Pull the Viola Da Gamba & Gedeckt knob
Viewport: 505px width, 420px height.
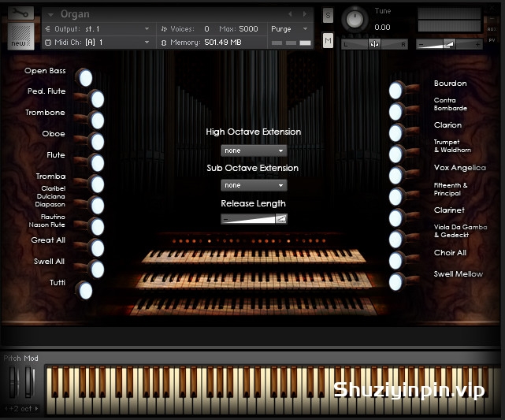(395, 240)
